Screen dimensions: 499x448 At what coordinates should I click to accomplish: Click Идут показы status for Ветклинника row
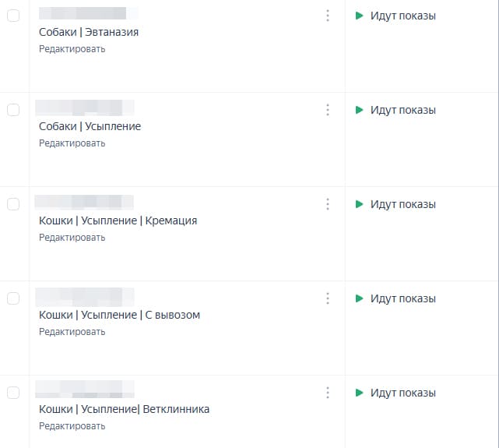click(402, 393)
